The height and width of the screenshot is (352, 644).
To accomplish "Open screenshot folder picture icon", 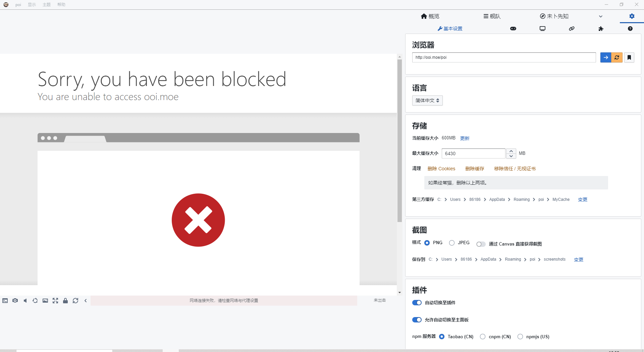I will point(45,301).
